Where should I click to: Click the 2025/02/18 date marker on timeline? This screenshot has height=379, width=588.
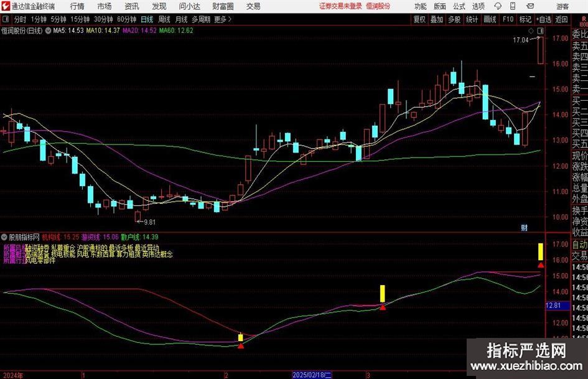click(x=312, y=375)
